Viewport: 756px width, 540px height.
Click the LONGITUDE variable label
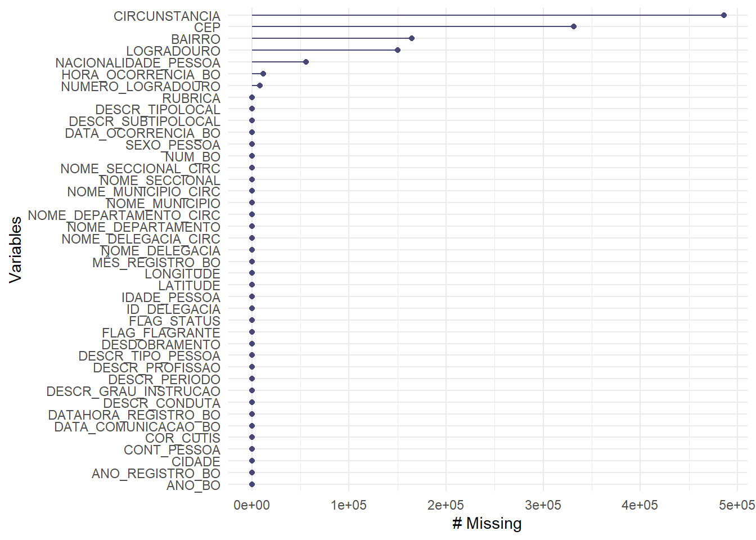click(182, 274)
